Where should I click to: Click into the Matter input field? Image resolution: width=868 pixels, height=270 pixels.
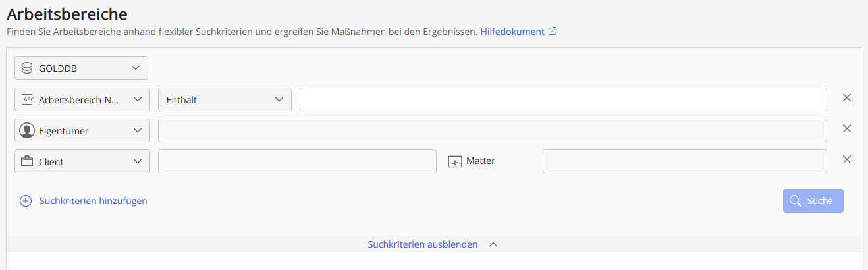pos(684,161)
